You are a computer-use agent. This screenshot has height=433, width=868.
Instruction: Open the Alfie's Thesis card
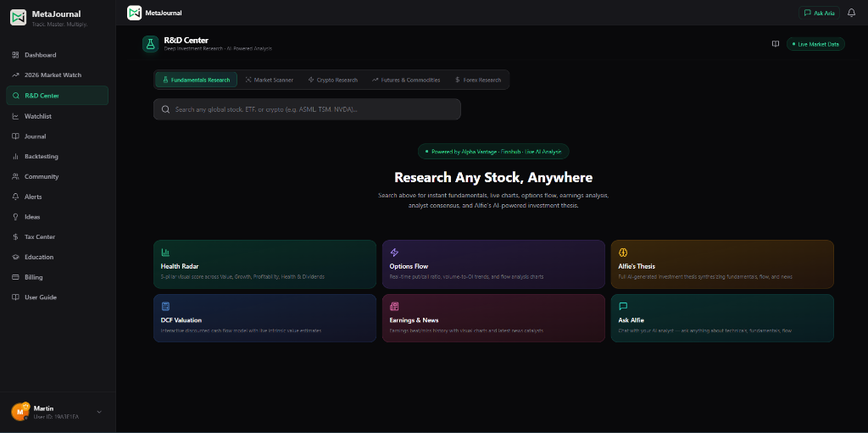coord(722,264)
